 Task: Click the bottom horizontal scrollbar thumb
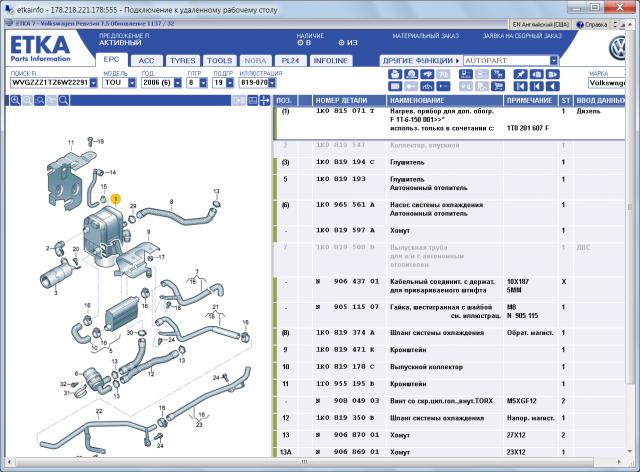click(x=304, y=462)
